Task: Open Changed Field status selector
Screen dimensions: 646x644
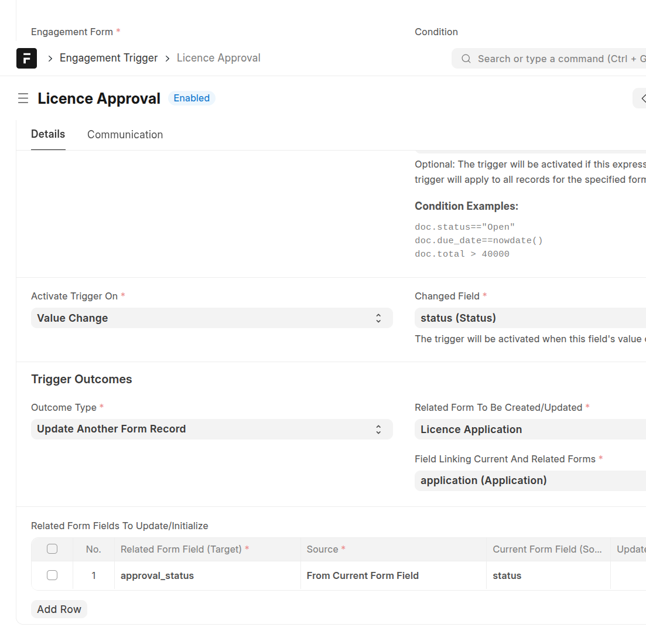Action: (530, 318)
